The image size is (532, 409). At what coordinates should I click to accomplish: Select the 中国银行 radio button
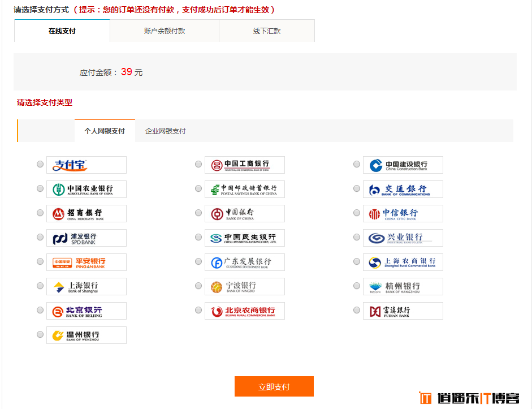(198, 213)
